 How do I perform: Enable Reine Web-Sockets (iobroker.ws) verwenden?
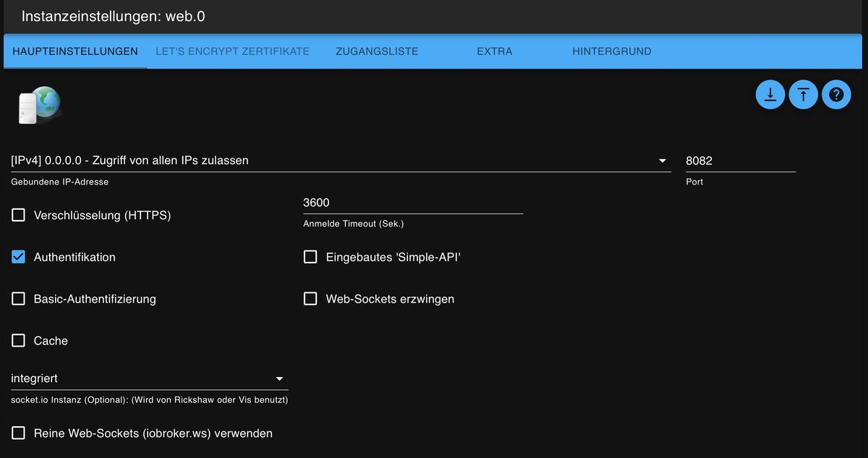point(19,433)
